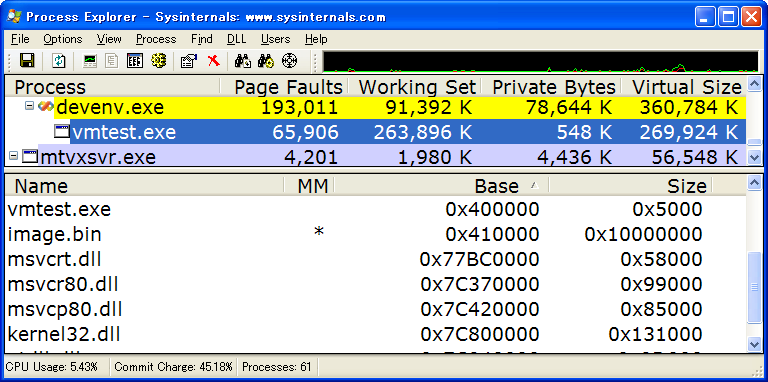Image resolution: width=768 pixels, height=382 pixels.
Task: Select the kernel32.dll row
Action: 375,334
